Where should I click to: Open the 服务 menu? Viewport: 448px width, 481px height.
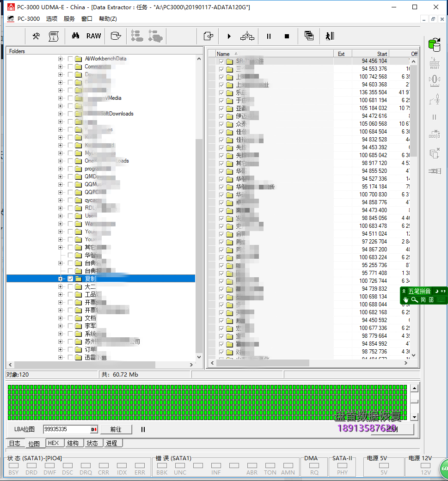pos(69,19)
